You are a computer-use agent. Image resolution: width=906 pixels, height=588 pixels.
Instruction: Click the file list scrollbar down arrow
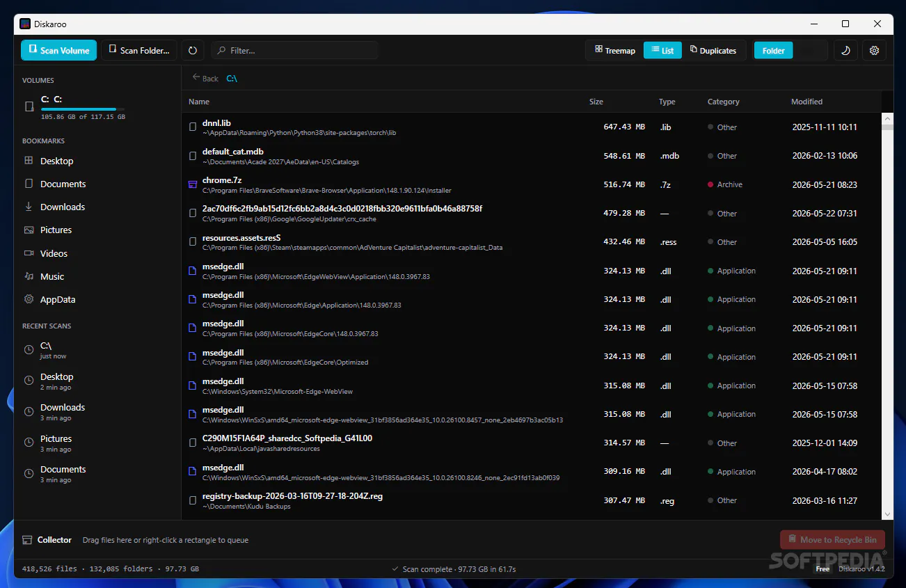click(x=887, y=514)
